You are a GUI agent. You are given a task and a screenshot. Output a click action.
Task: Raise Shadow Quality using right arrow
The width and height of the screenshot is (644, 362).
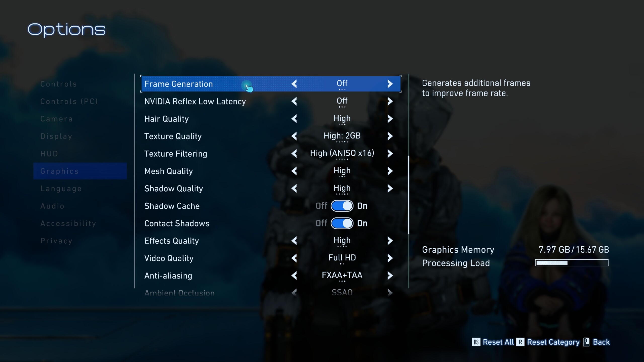coord(390,188)
